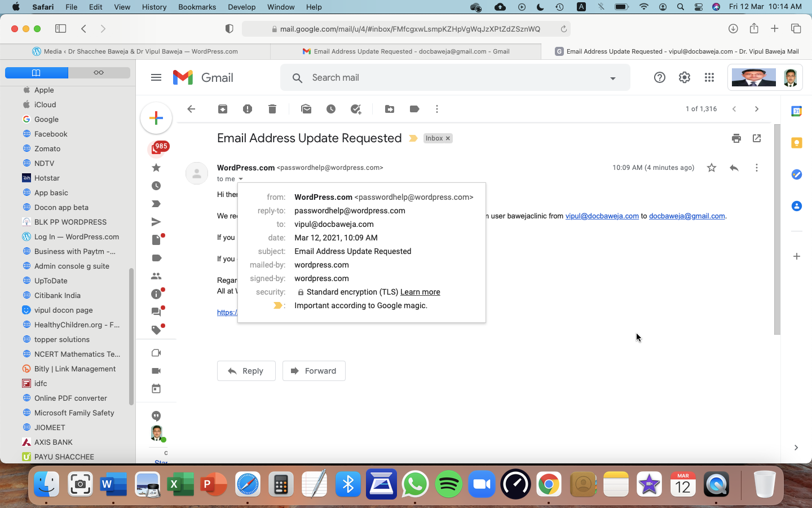Print the email using the printer icon
The image size is (812, 508).
736,138
